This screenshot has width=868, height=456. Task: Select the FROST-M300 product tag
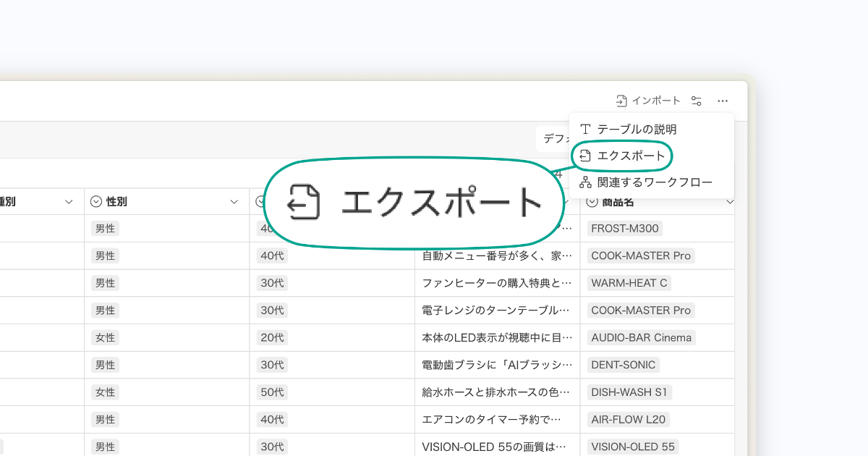point(625,229)
